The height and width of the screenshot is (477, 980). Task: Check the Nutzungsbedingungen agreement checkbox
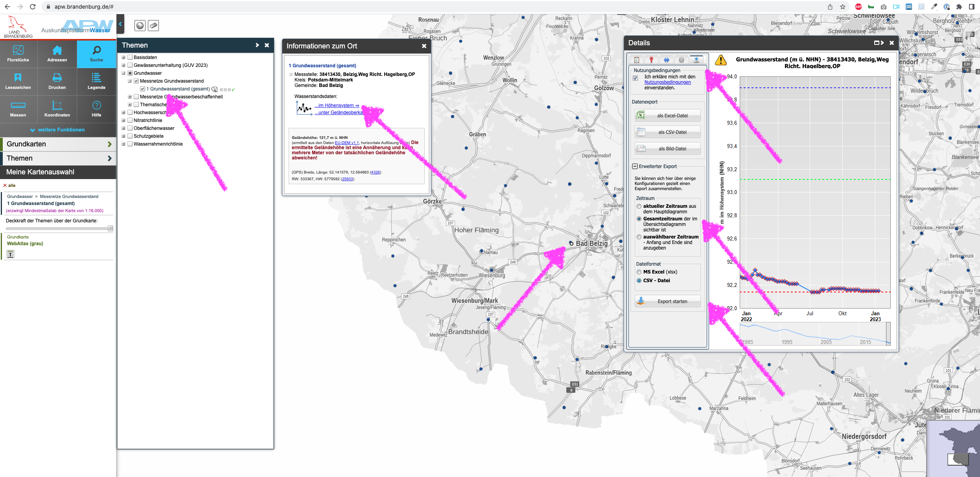click(636, 77)
